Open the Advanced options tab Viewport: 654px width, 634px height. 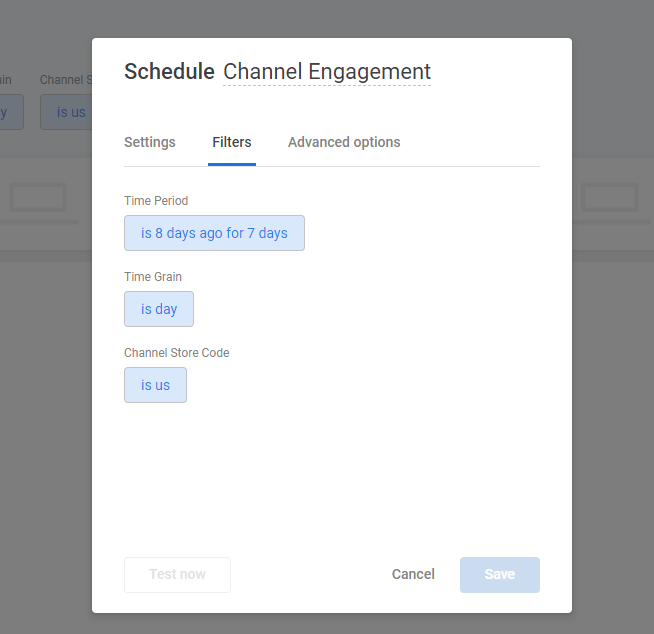(344, 142)
